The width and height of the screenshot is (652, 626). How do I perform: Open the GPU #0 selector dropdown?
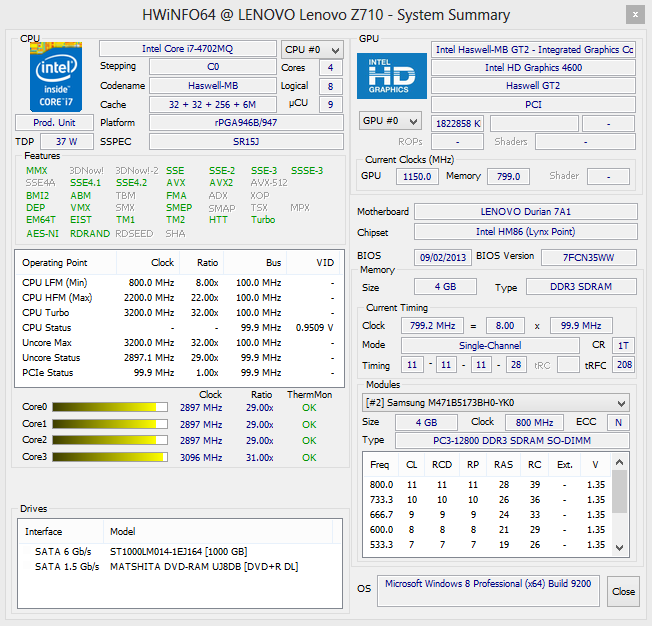[x=390, y=121]
